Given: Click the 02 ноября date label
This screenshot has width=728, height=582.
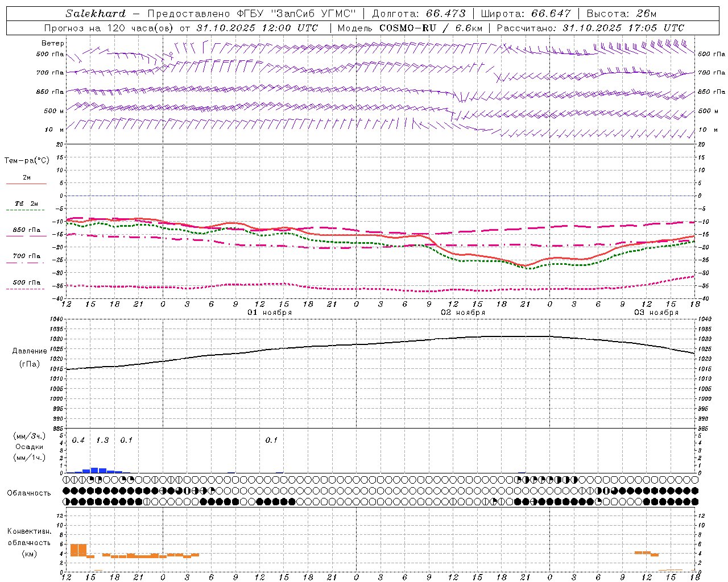Looking at the screenshot, I should (x=463, y=313).
